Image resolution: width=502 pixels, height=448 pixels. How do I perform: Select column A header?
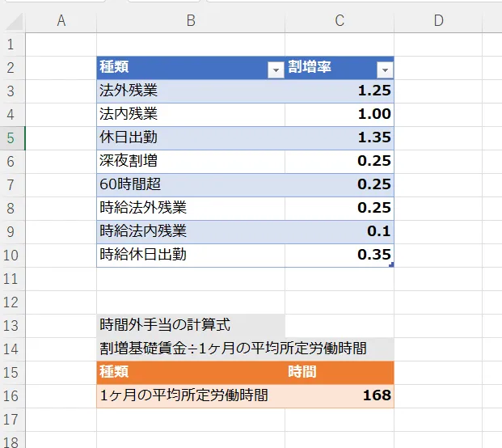61,21
